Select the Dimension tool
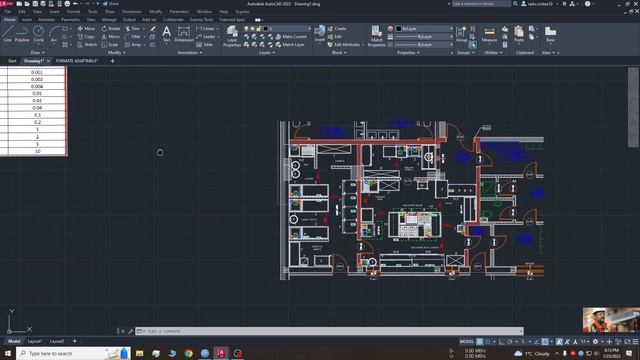Screen dimensions: 640x360 pyautogui.click(x=184, y=34)
